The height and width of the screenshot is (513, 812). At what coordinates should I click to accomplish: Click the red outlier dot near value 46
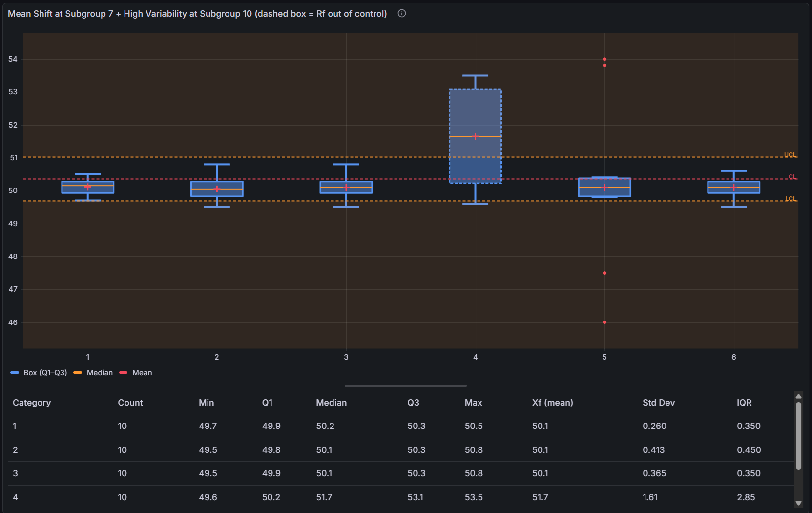[x=604, y=322]
